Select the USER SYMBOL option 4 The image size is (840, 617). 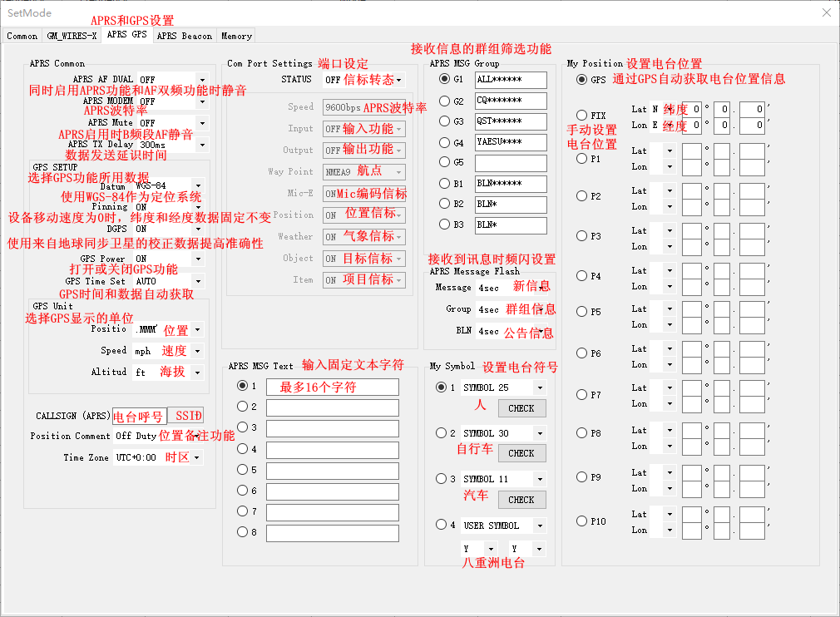click(x=442, y=525)
